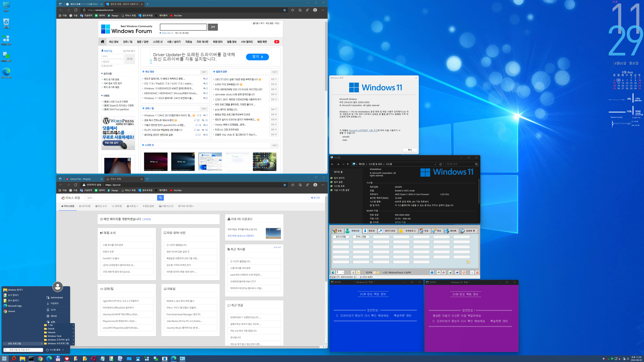Open the 휴지통 desktop icon
Screen dimensions: 644x362
[6, 23]
